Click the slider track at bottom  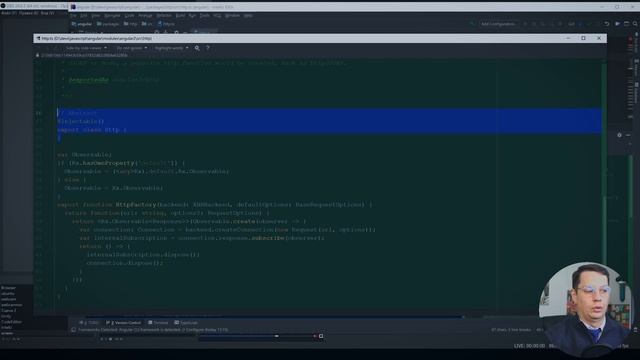256,336
